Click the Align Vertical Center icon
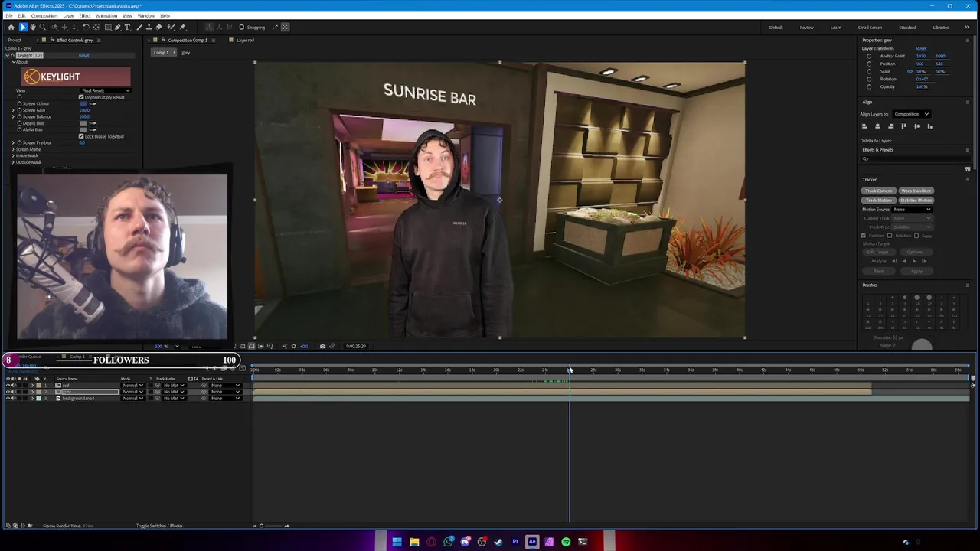 coord(916,126)
